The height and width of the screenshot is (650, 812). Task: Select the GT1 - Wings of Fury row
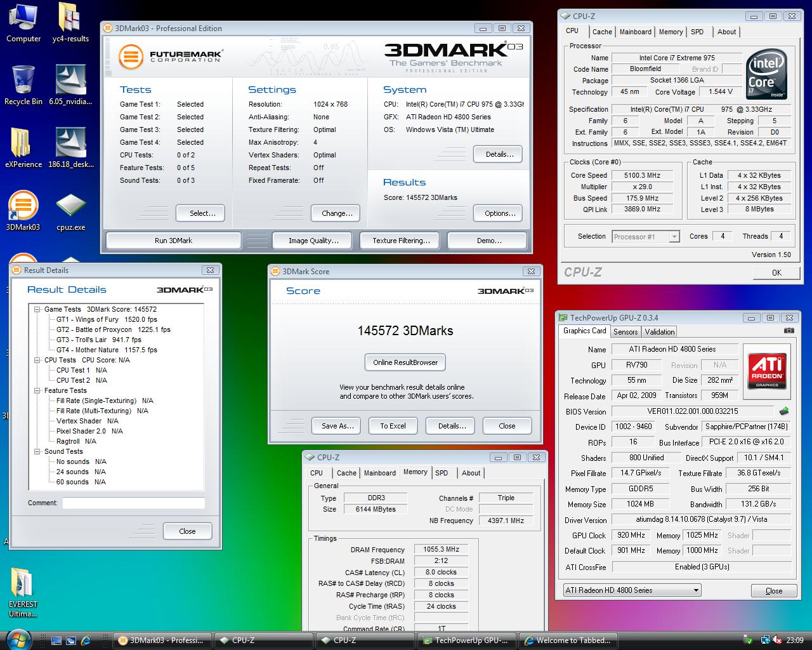[x=107, y=319]
